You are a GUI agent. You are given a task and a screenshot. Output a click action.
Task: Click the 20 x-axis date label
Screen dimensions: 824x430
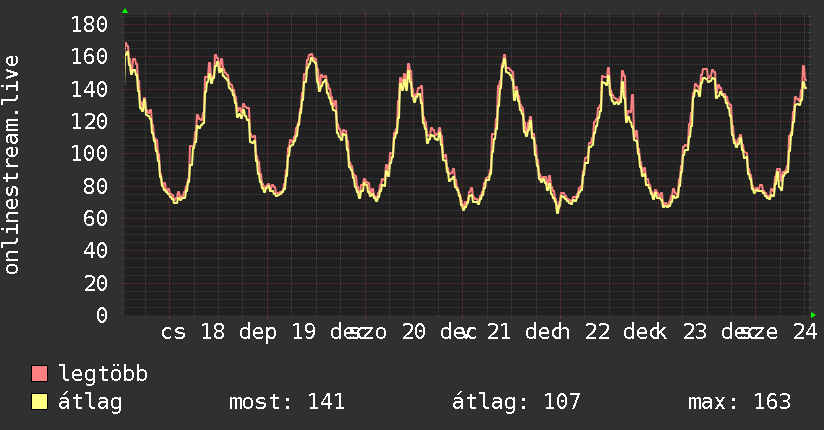[414, 332]
